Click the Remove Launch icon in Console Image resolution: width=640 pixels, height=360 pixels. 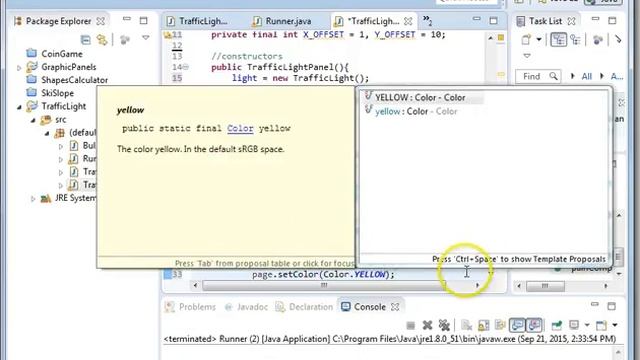click(427, 325)
